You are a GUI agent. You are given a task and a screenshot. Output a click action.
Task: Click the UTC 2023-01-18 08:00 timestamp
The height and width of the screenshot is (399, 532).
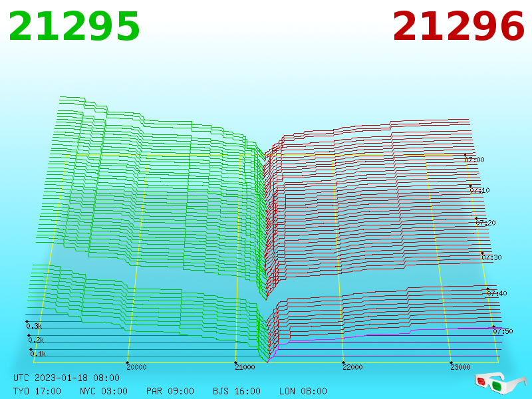(x=66, y=378)
